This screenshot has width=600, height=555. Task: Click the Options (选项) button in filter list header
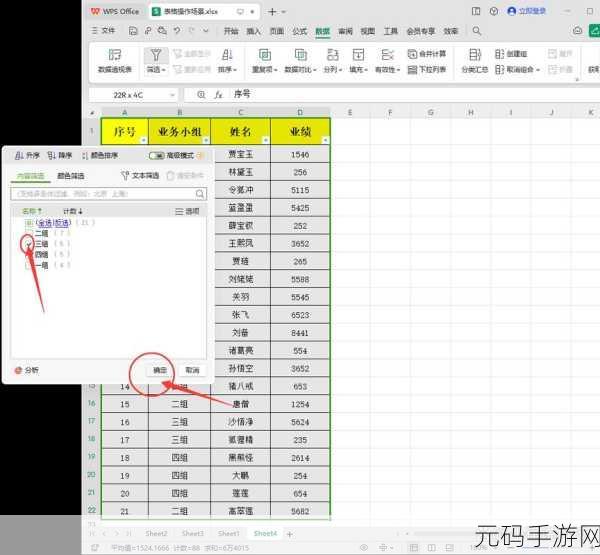click(187, 211)
